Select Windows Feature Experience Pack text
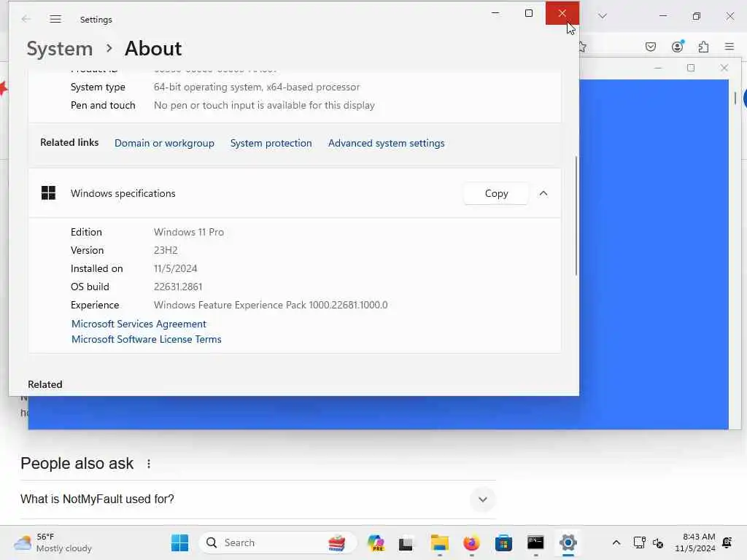747x560 pixels. tap(271, 305)
